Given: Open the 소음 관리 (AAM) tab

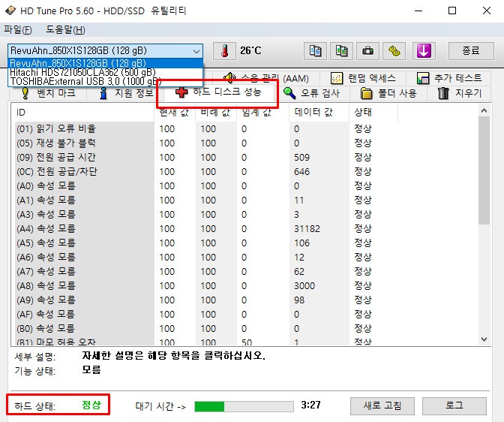Looking at the screenshot, I should tap(265, 78).
